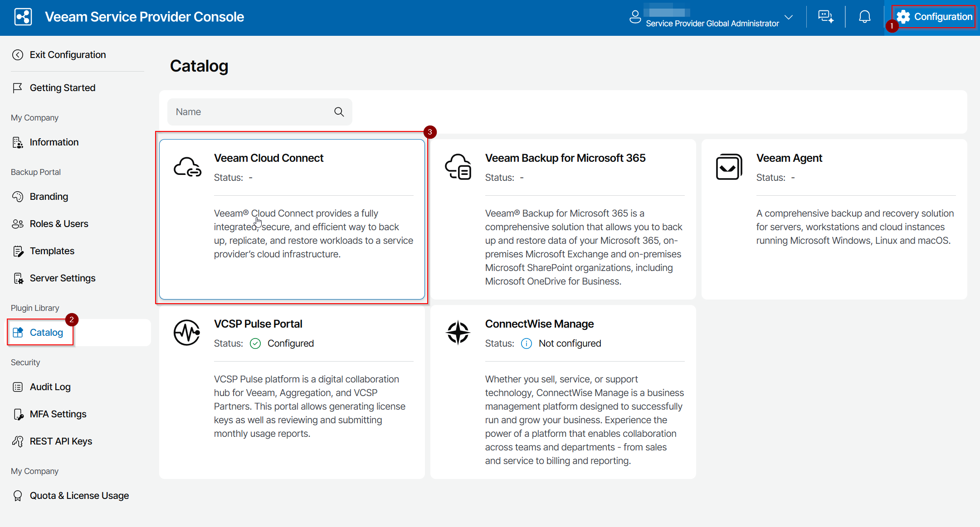
Task: Click Exit Configuration back arrow
Action: 18,55
